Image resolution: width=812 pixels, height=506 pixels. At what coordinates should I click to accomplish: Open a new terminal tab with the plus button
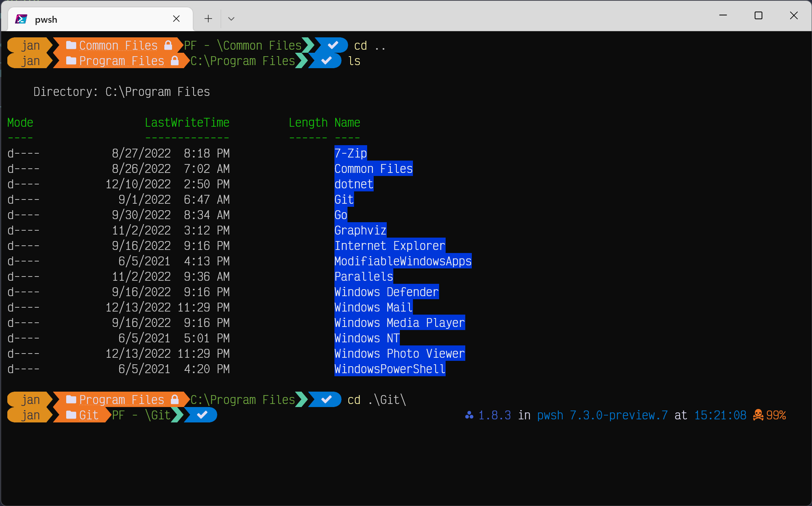click(208, 18)
